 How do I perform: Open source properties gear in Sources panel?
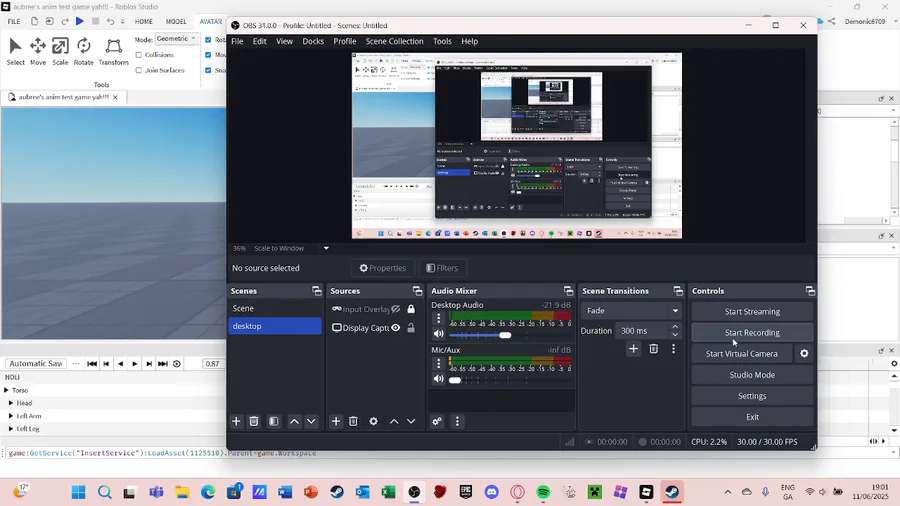pos(373,421)
